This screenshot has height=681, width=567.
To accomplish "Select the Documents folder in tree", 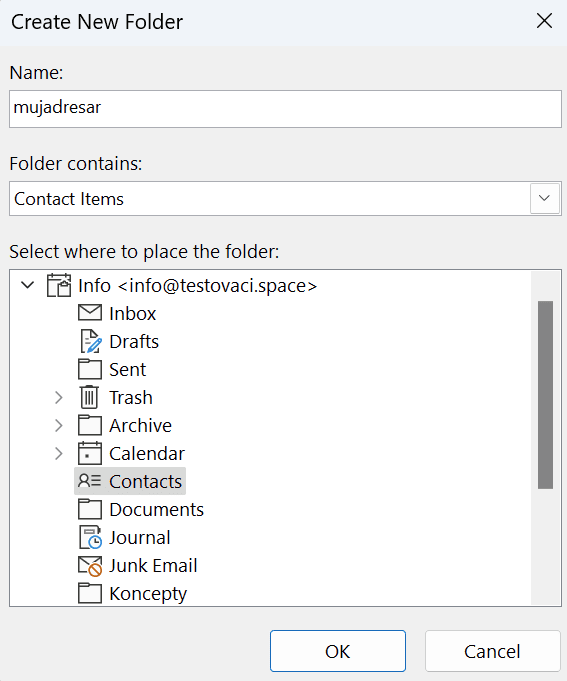I will coord(141,509).
